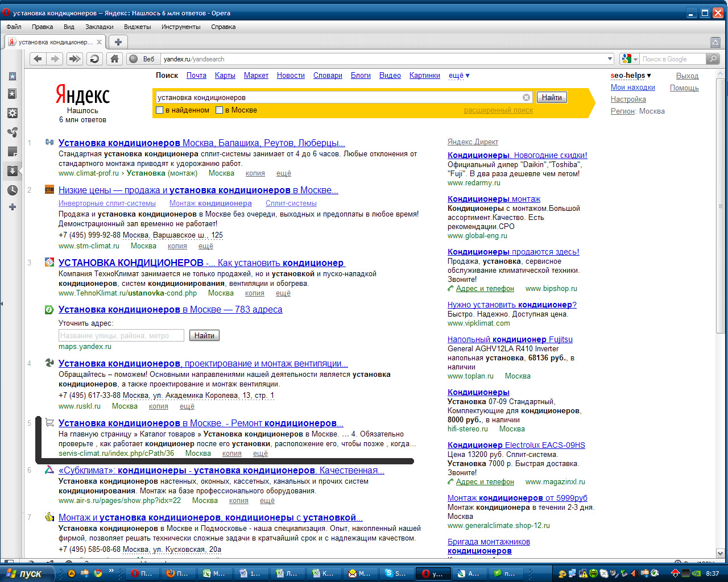Launch Chrome from the quick launch bar
The width and height of the screenshot is (728, 582).
click(x=98, y=573)
